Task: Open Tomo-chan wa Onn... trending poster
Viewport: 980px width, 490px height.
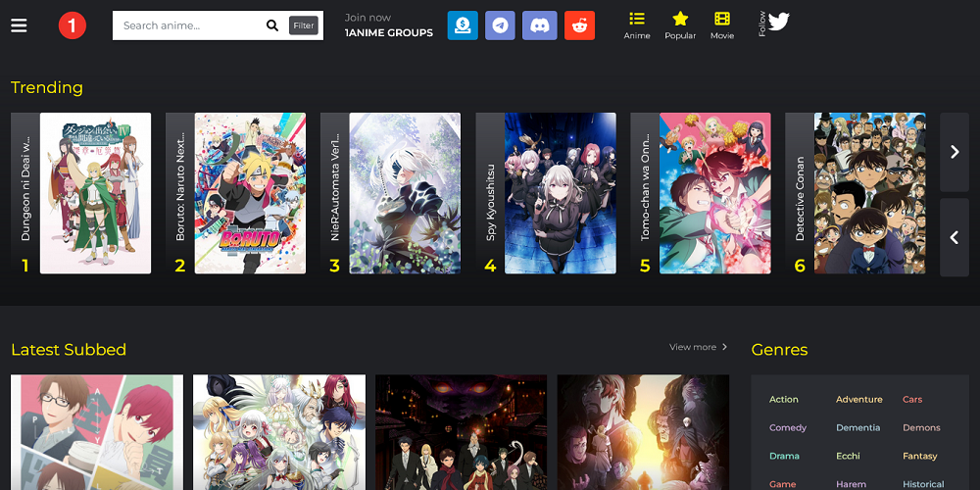Action: [715, 193]
